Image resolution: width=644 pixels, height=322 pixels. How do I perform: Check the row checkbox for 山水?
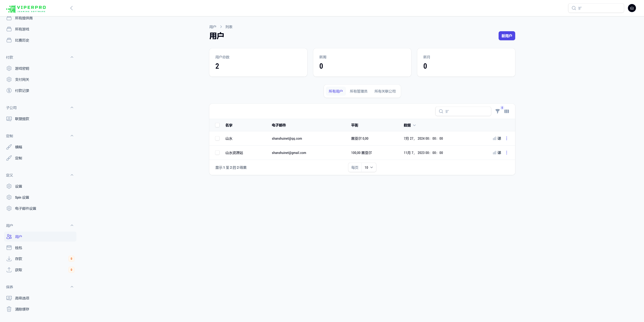coord(217,138)
